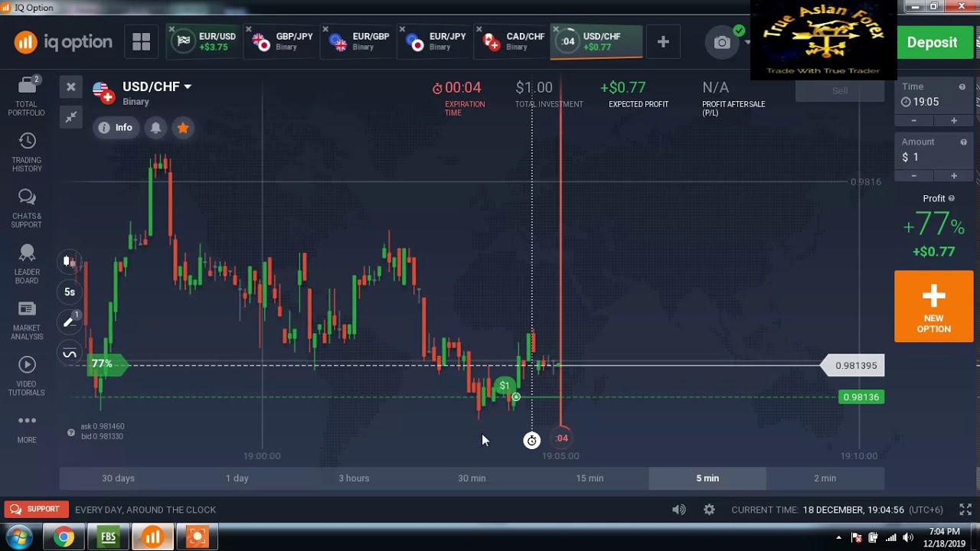Increase expiration time with plus
Image resolution: width=980 pixels, height=551 pixels.
pos(954,121)
